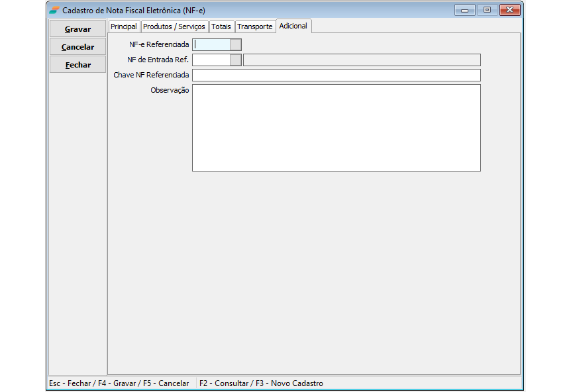571x392 pixels.
Task: Open the Produtos / Serviços tab
Action: tap(174, 26)
